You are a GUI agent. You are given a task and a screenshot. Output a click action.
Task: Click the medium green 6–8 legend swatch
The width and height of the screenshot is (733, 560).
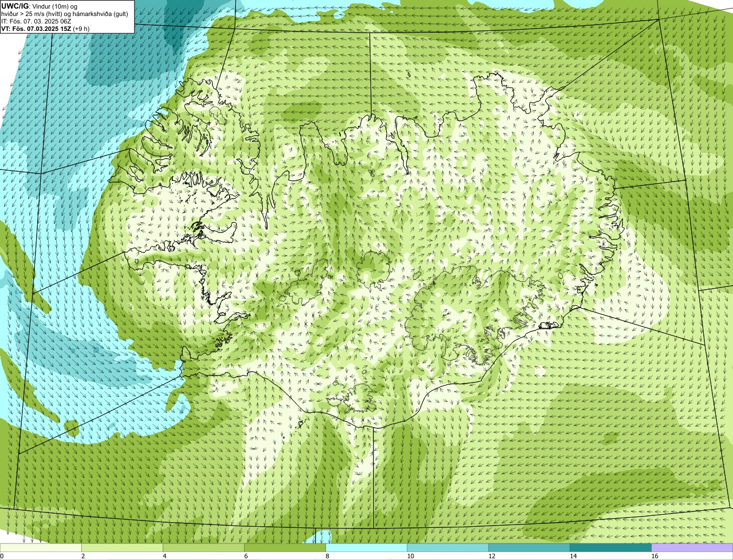(285, 548)
